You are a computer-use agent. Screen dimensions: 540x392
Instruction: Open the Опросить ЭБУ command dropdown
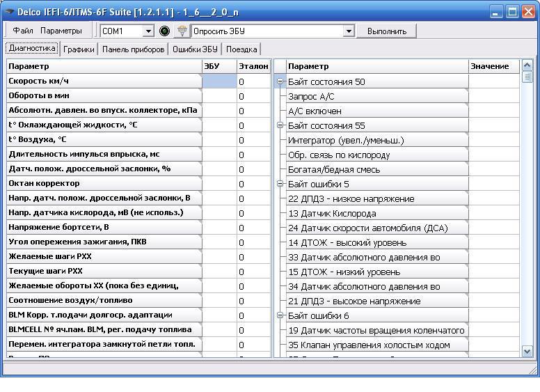tap(349, 31)
